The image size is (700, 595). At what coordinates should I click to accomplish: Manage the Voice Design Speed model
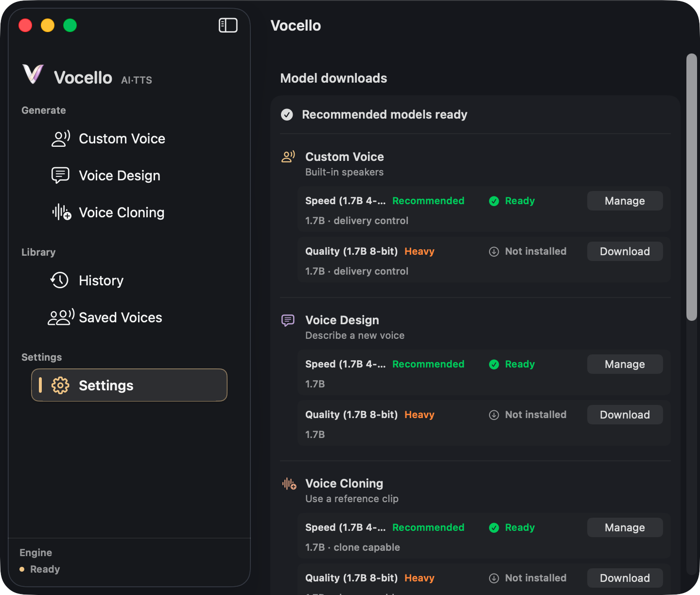[x=625, y=364]
